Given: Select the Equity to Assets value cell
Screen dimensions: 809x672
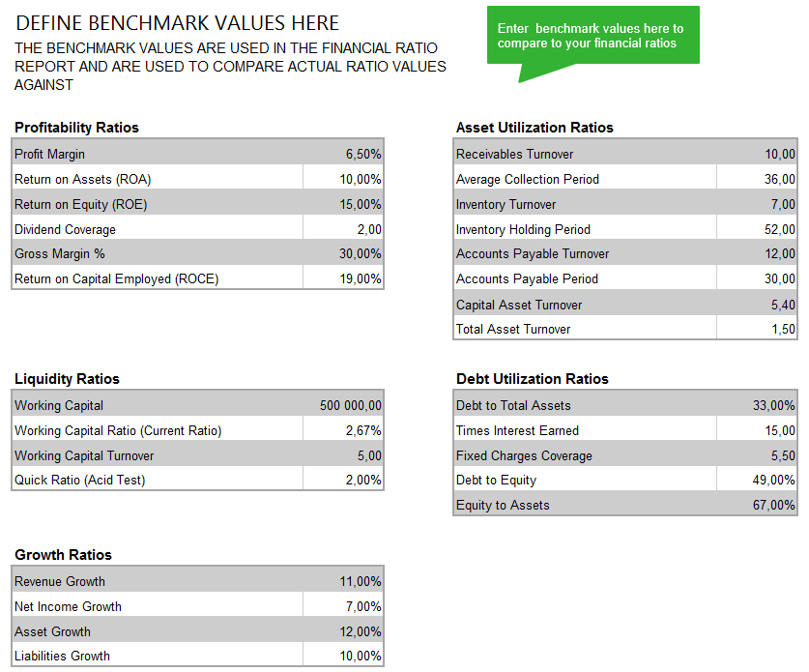Looking at the screenshot, I should [x=757, y=505].
